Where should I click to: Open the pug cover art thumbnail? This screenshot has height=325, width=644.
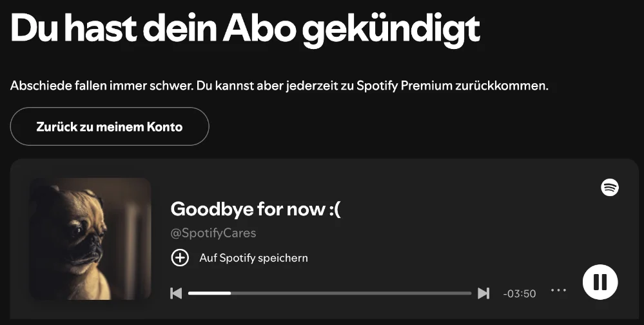click(90, 239)
